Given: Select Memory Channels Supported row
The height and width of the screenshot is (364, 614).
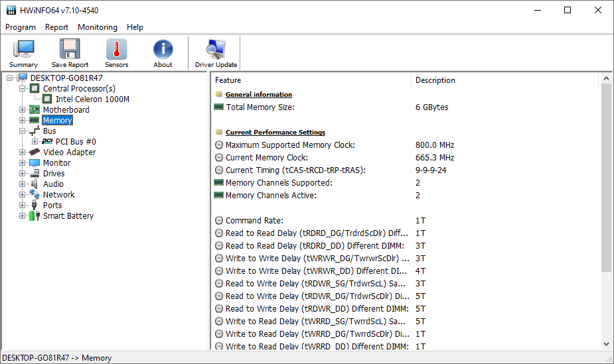Looking at the screenshot, I should pyautogui.click(x=404, y=182).
